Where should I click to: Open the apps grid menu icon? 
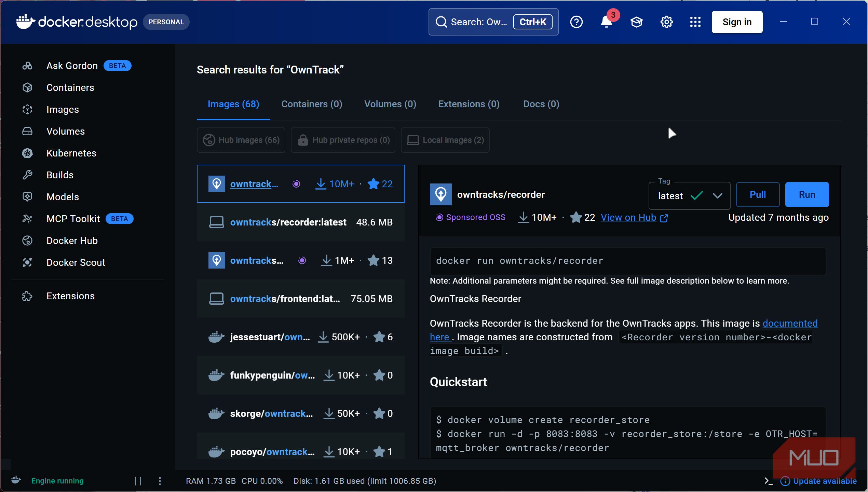coord(695,22)
